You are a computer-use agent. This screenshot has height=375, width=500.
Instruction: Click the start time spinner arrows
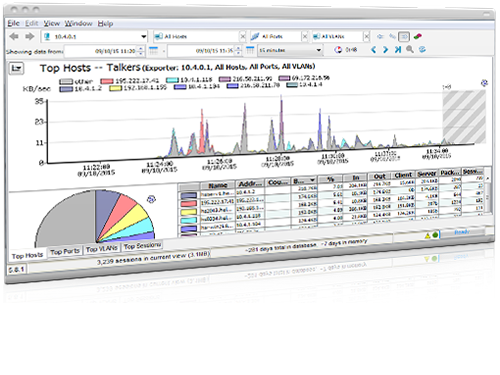[x=141, y=51]
